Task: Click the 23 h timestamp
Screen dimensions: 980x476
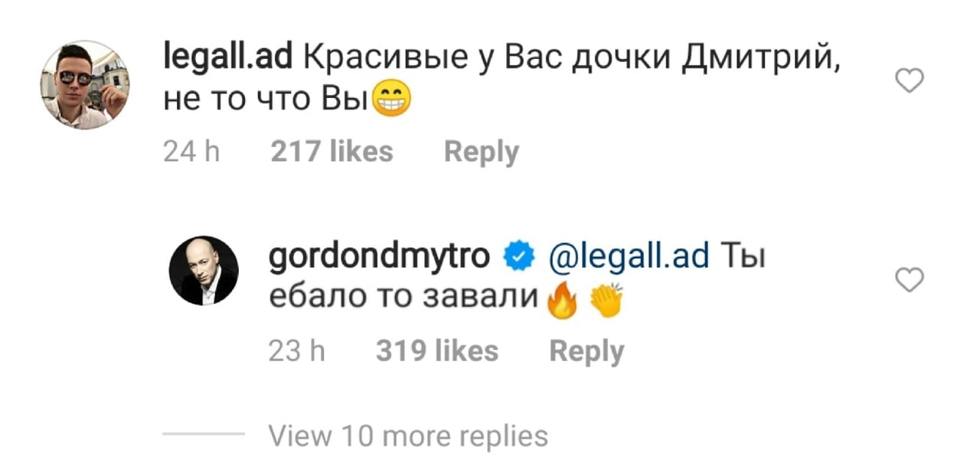Action: (x=297, y=351)
